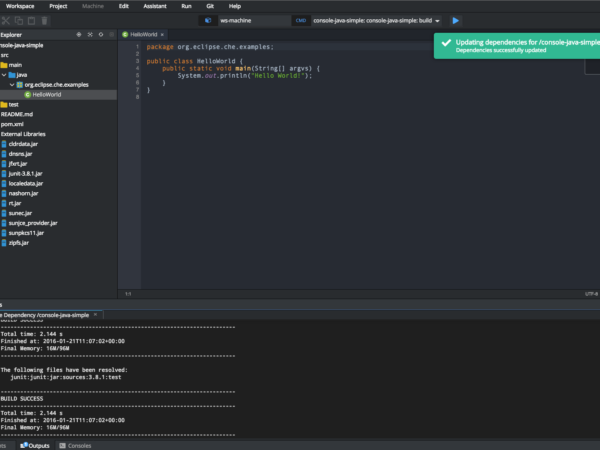600x450 pixels.
Task: Open the Run menu
Action: 186,6
